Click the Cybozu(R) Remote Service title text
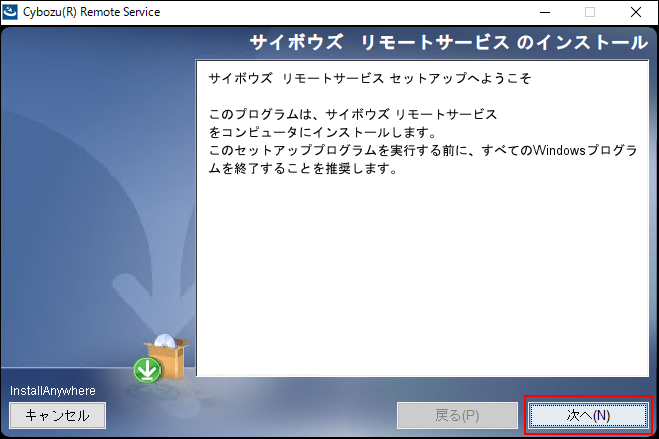Viewport: 659px width, 439px height. [x=91, y=12]
